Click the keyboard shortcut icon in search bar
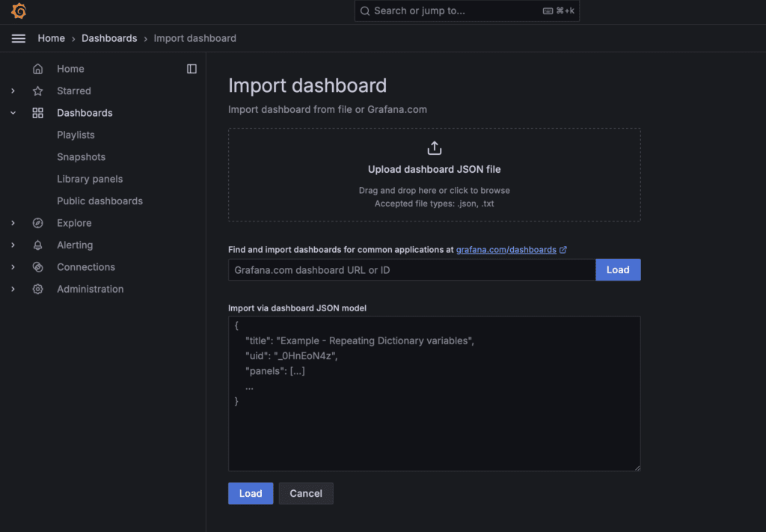 [548, 10]
